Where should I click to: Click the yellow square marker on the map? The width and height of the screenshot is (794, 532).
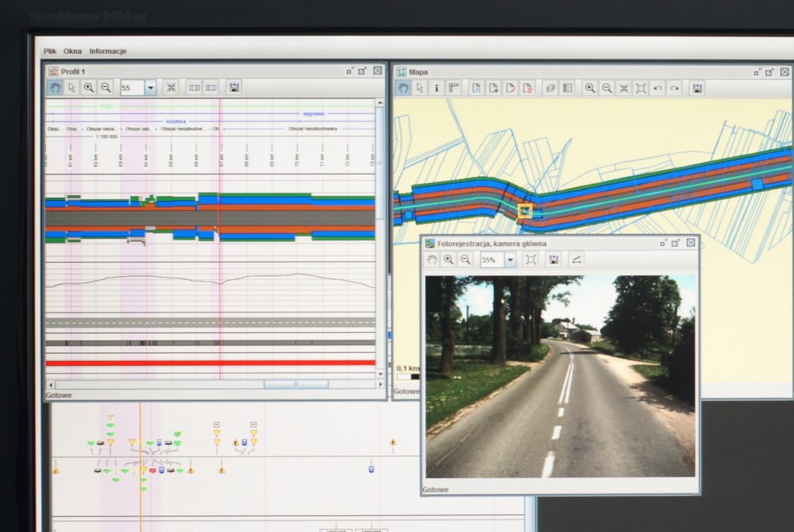point(525,211)
